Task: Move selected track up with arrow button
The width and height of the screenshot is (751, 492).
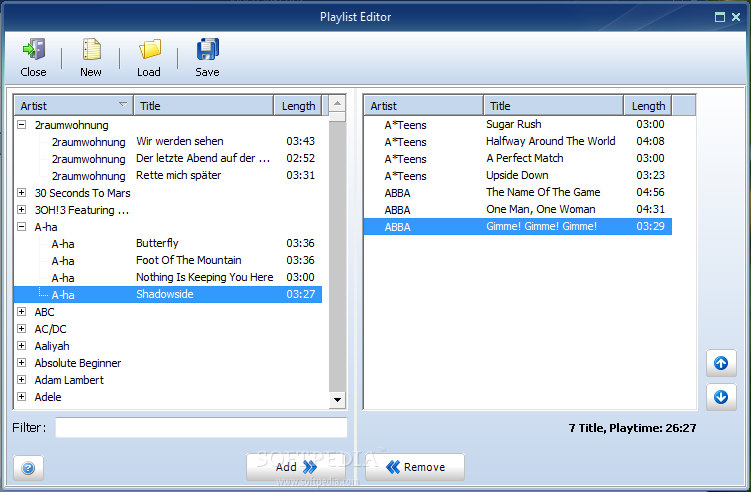Action: point(721,363)
